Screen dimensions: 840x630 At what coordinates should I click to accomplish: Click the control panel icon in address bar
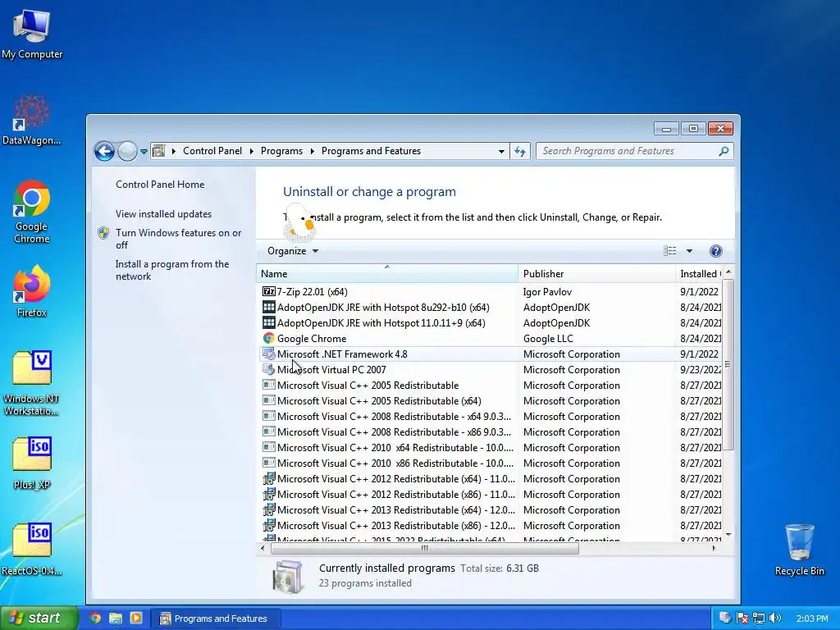click(x=158, y=151)
